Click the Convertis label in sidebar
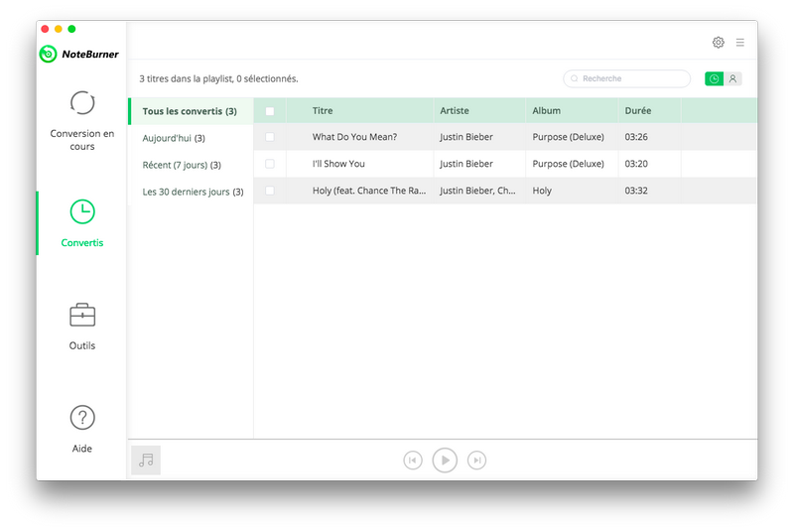The image size is (794, 532). 82,243
